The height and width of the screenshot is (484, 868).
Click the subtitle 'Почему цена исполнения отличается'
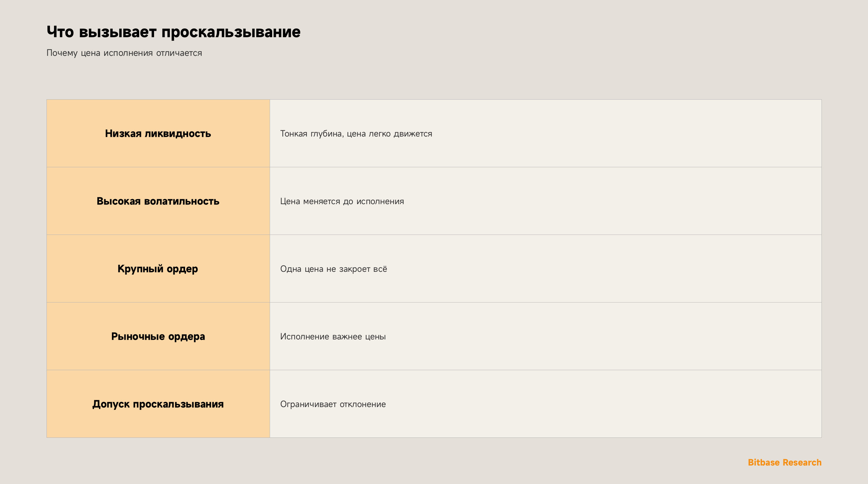tap(124, 53)
